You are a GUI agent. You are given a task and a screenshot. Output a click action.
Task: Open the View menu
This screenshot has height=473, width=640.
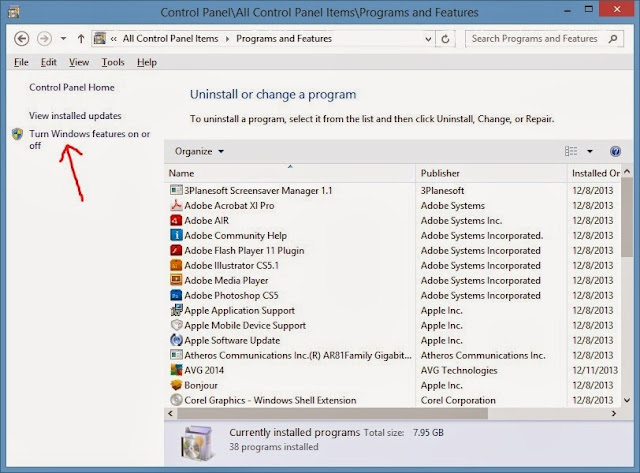point(79,62)
